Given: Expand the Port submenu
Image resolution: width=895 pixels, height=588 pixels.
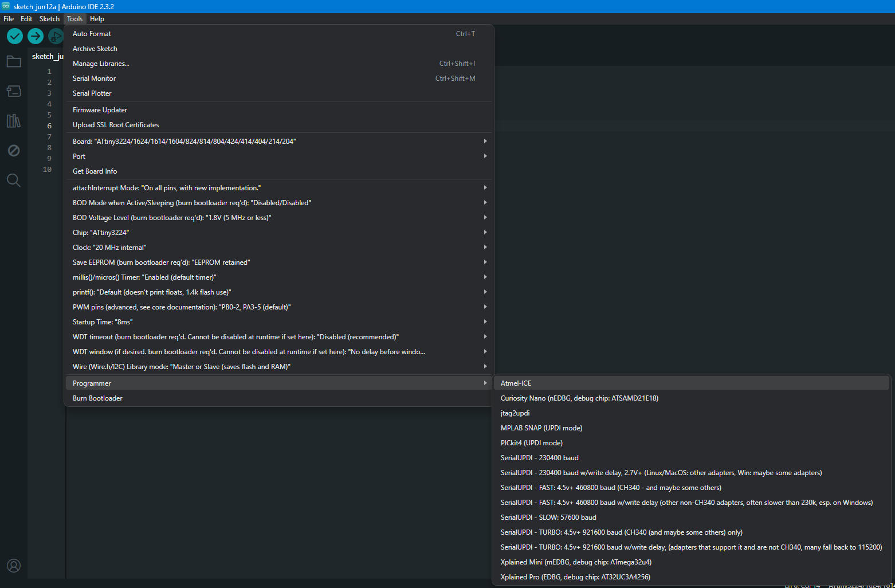Looking at the screenshot, I should 279,156.
